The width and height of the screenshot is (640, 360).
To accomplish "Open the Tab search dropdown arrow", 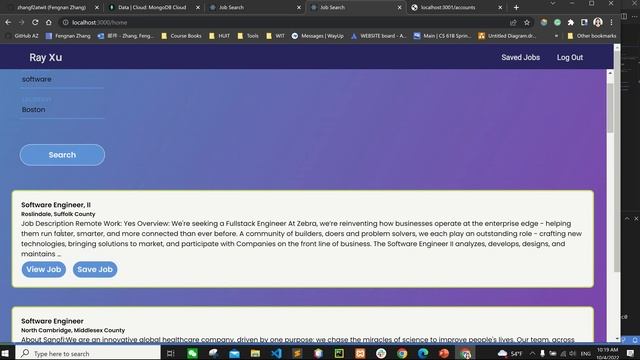I will 553,4.
